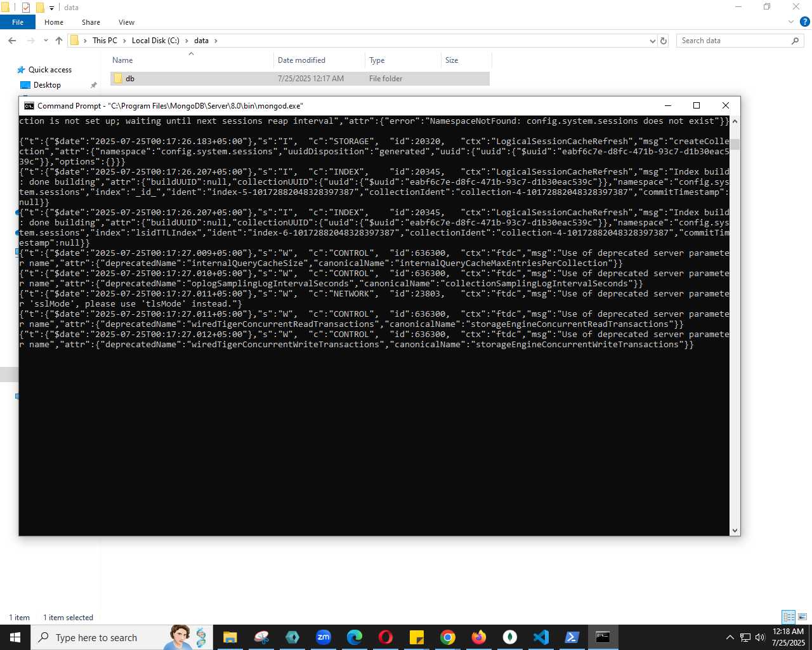812x650 pixels.
Task: Open Explorer Help question mark icon
Action: point(804,22)
